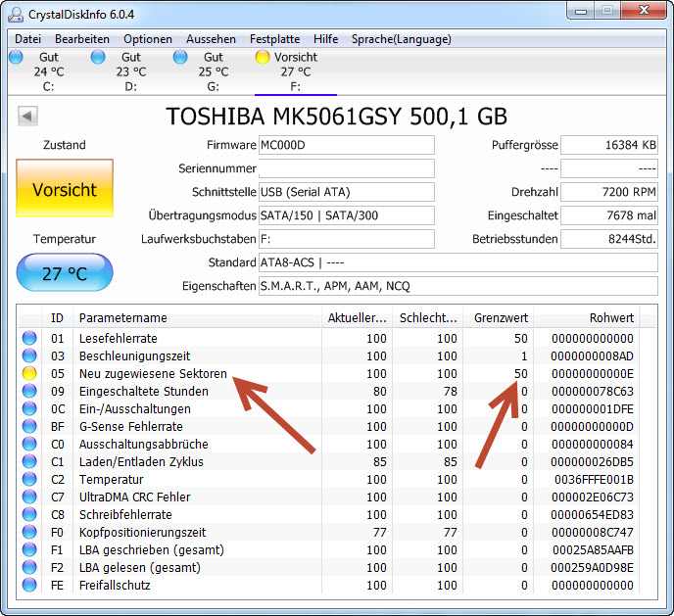Click the status dot for Ein-/Ausschaltungen
Viewport: 674px width, 616px height.
(29, 408)
